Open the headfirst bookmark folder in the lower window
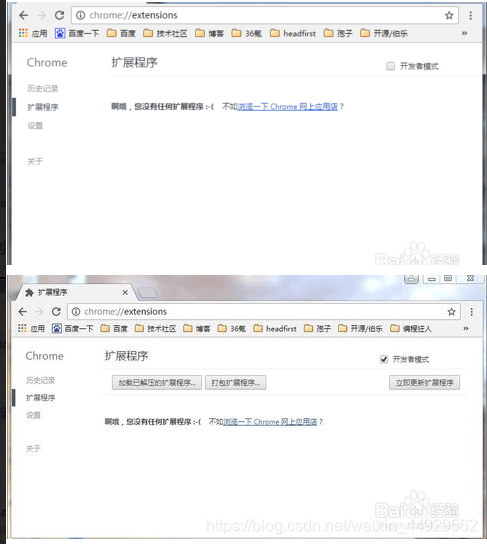 (x=275, y=328)
